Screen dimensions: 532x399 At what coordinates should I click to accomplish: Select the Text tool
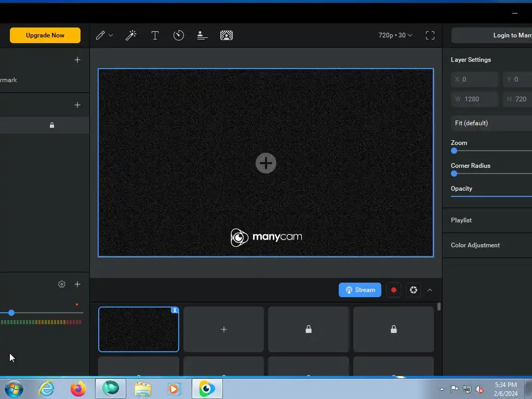(155, 35)
